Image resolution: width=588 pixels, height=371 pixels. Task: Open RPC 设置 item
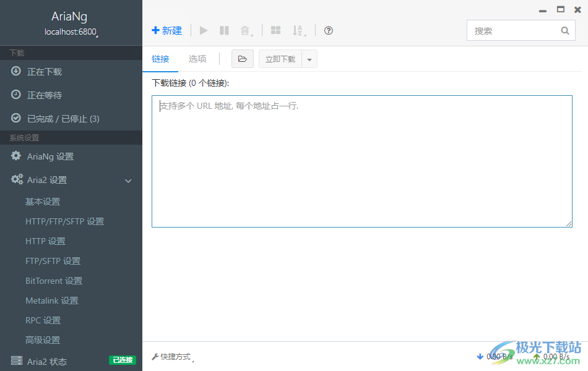(43, 320)
